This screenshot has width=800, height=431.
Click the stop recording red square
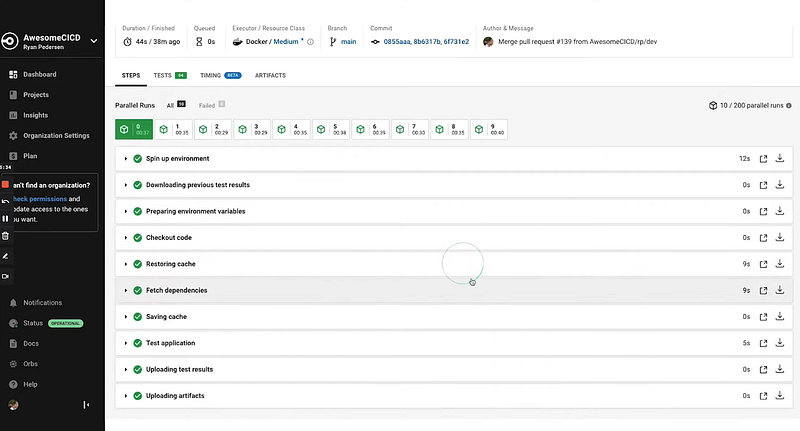coord(5,184)
